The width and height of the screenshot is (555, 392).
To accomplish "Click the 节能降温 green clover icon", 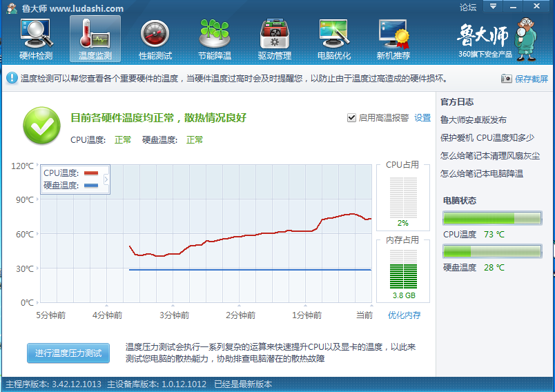I will (214, 33).
